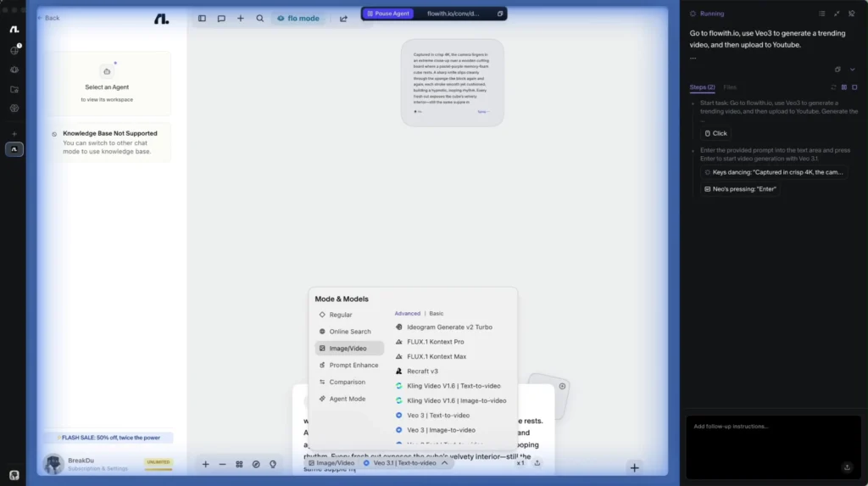Click the icon at the bottom of dark sidebar
This screenshot has height=486, width=868.
coord(14,475)
